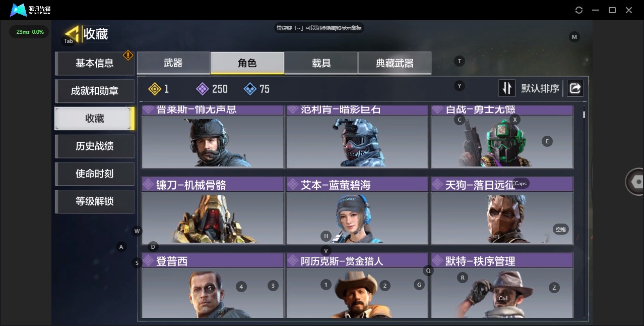
Task: Switch to the 载具 tab
Action: tap(321, 63)
